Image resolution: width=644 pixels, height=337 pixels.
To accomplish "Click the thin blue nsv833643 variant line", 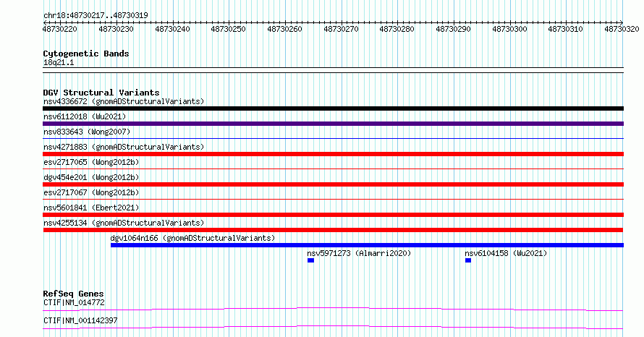I will (333, 139).
